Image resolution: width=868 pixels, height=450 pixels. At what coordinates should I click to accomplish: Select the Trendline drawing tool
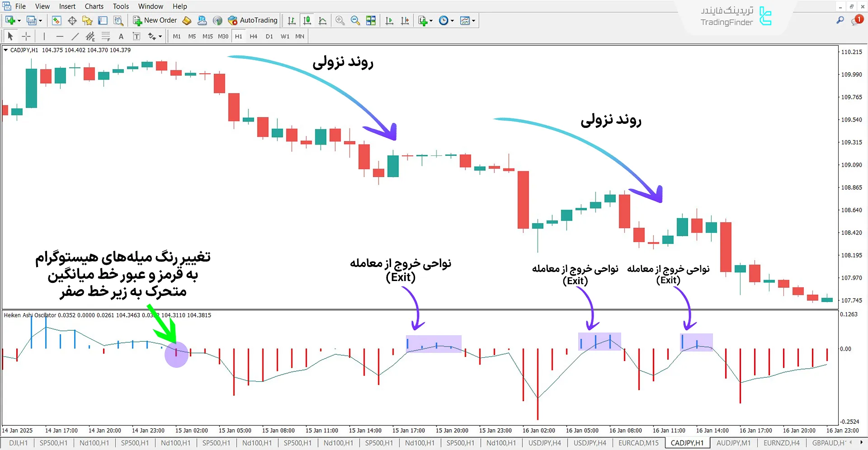tap(75, 36)
